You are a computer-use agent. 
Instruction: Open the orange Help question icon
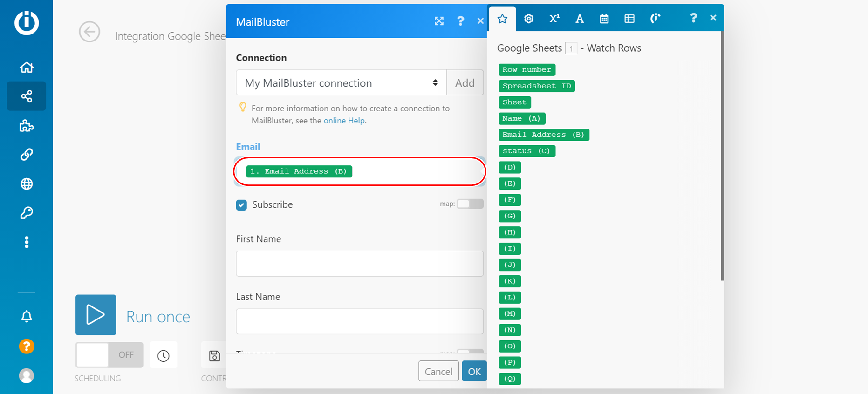[x=27, y=346]
